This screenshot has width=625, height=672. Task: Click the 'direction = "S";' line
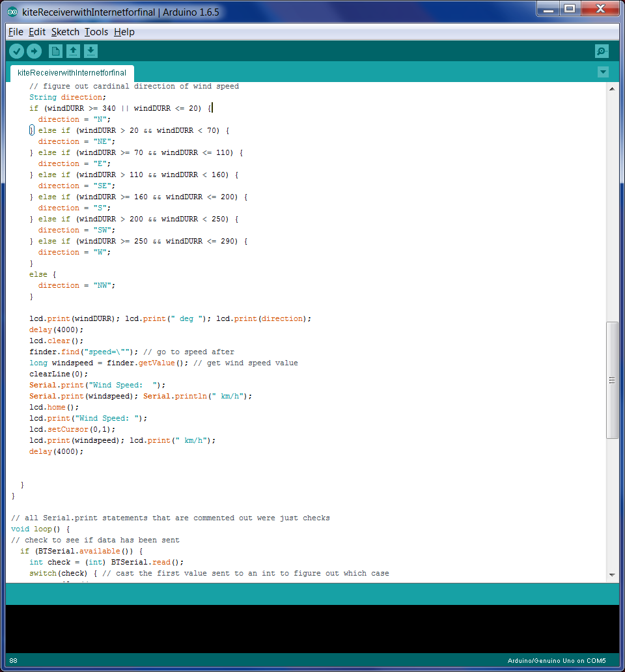[74, 208]
